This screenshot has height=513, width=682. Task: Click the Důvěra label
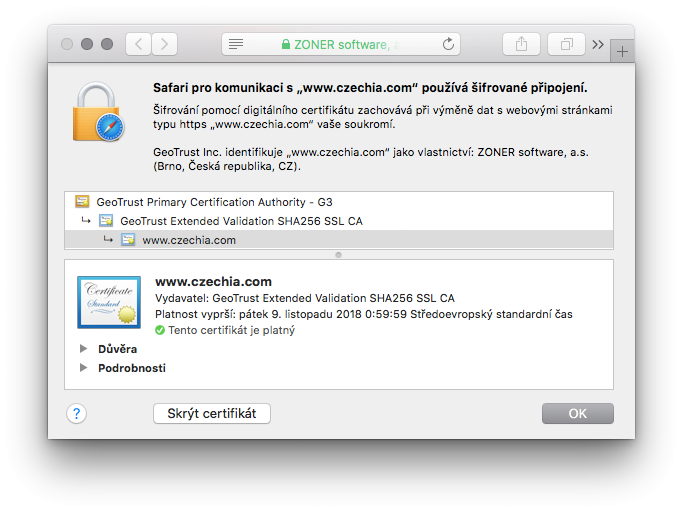coord(117,349)
